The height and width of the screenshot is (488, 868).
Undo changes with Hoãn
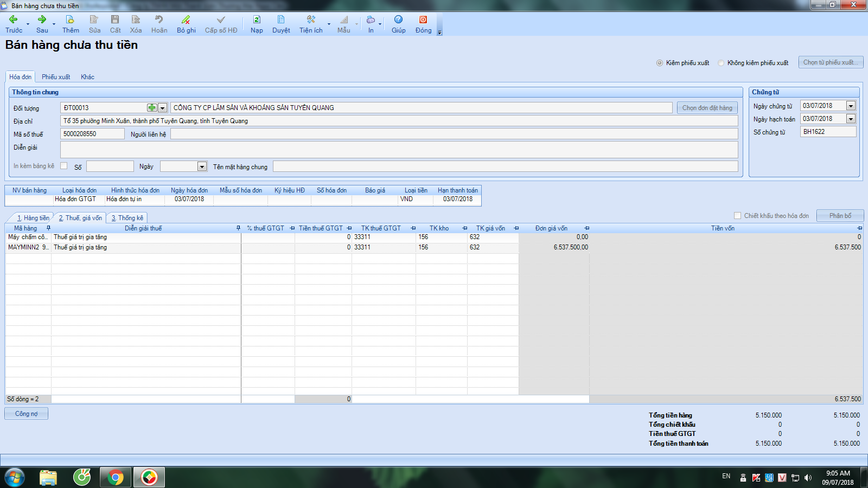coord(159,24)
